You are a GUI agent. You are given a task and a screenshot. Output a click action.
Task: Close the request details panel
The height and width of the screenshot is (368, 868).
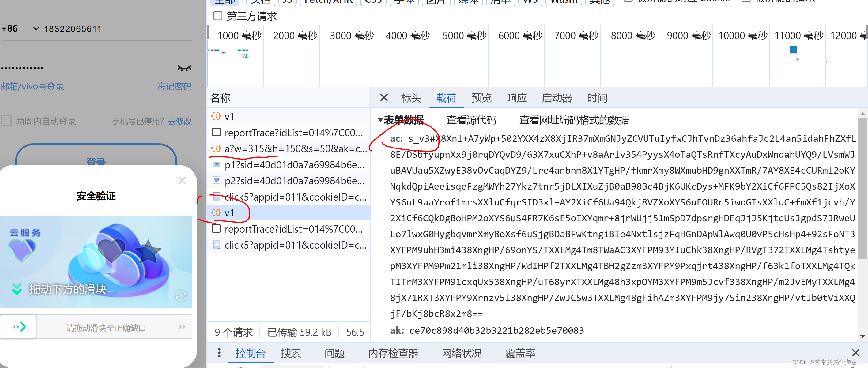coord(384,98)
